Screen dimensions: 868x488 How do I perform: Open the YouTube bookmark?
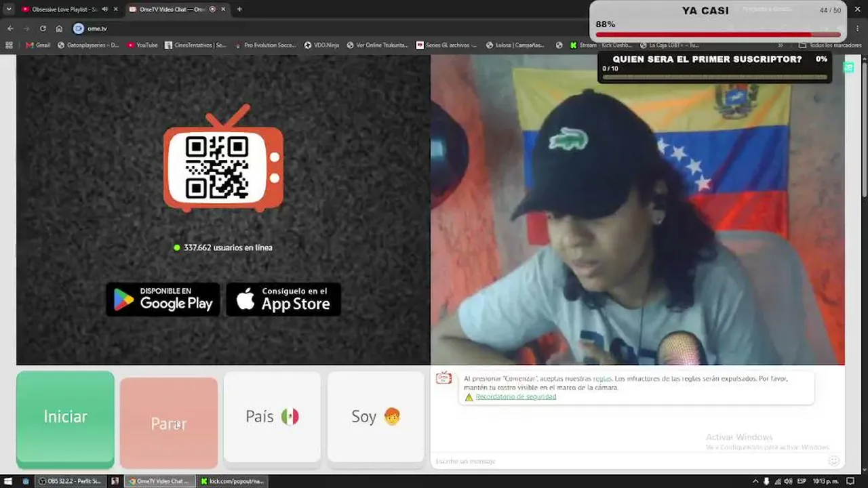142,45
